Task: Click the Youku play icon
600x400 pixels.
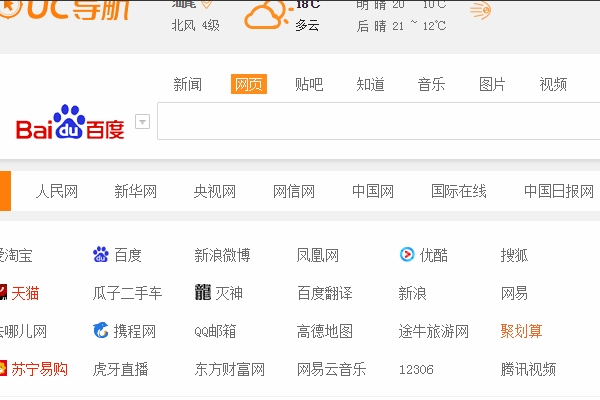Action: [407, 255]
